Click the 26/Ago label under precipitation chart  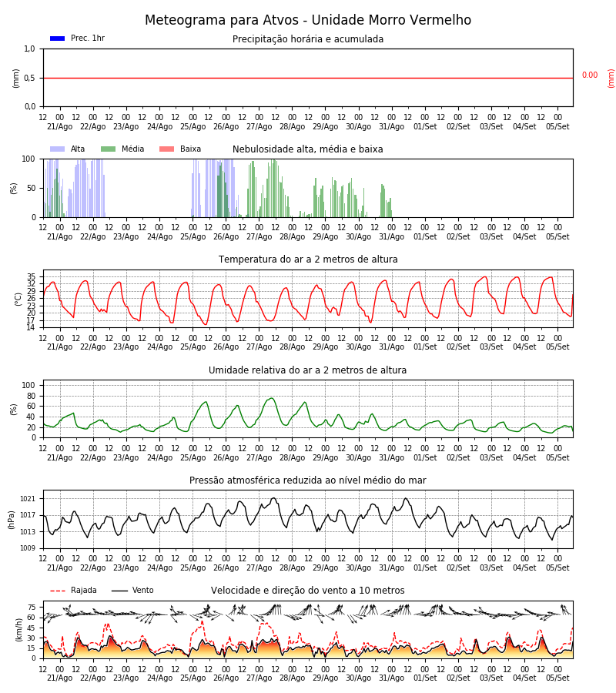[226, 126]
